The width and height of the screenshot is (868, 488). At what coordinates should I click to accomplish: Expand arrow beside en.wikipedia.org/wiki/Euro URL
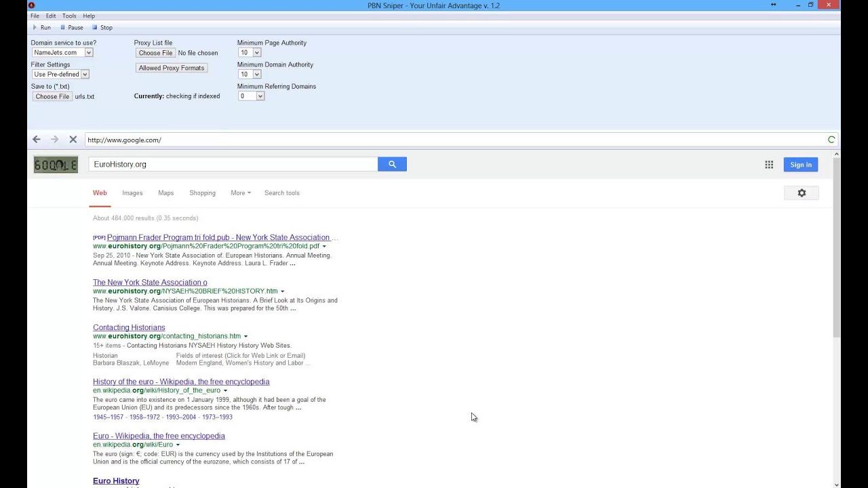178,445
